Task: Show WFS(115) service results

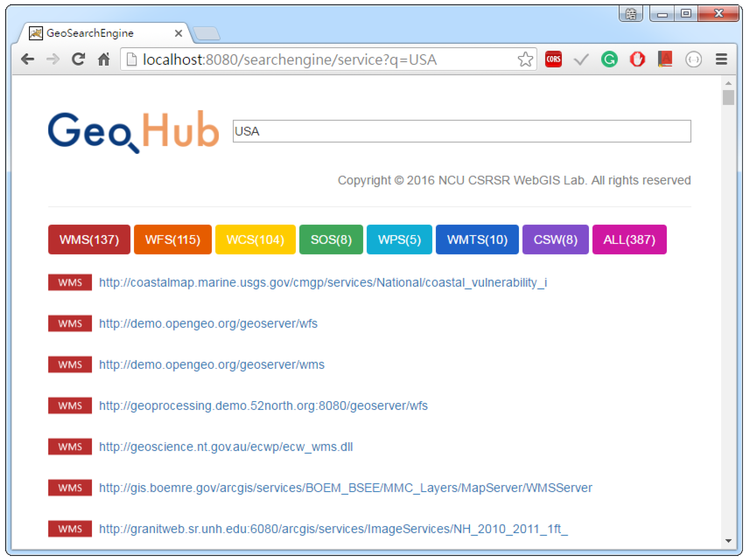Action: pos(173,239)
